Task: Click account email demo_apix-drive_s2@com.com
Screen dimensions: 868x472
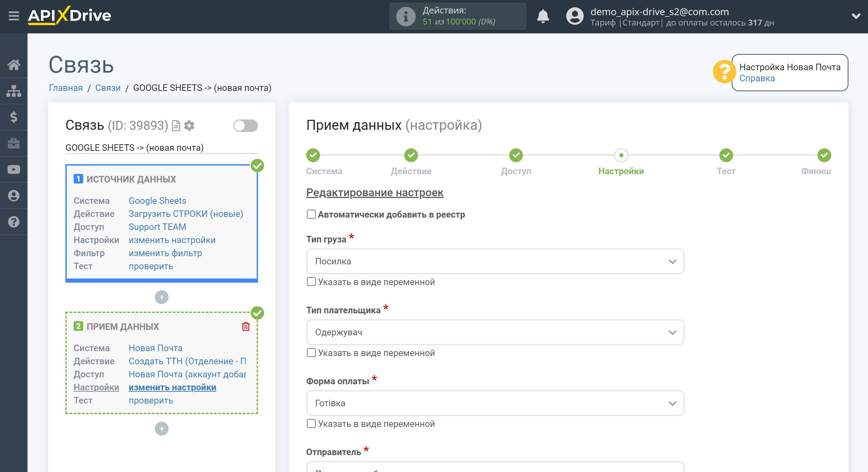Action: point(660,11)
